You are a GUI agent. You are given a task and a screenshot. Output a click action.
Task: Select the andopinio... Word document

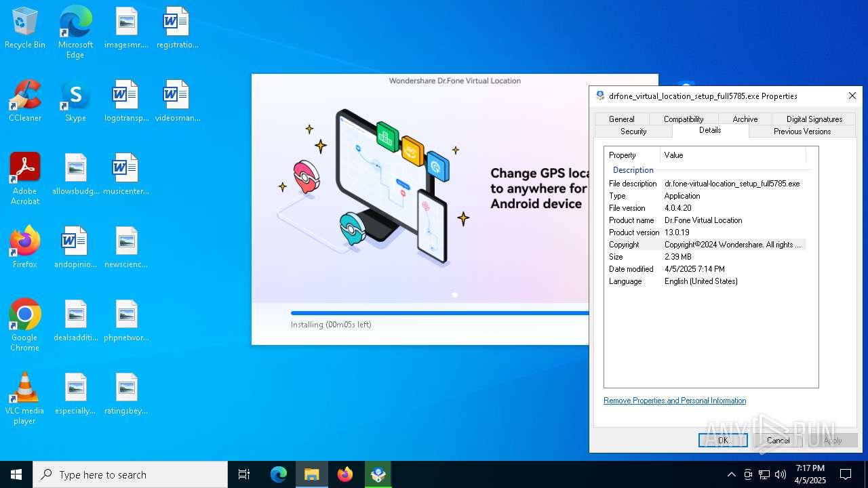click(75, 248)
